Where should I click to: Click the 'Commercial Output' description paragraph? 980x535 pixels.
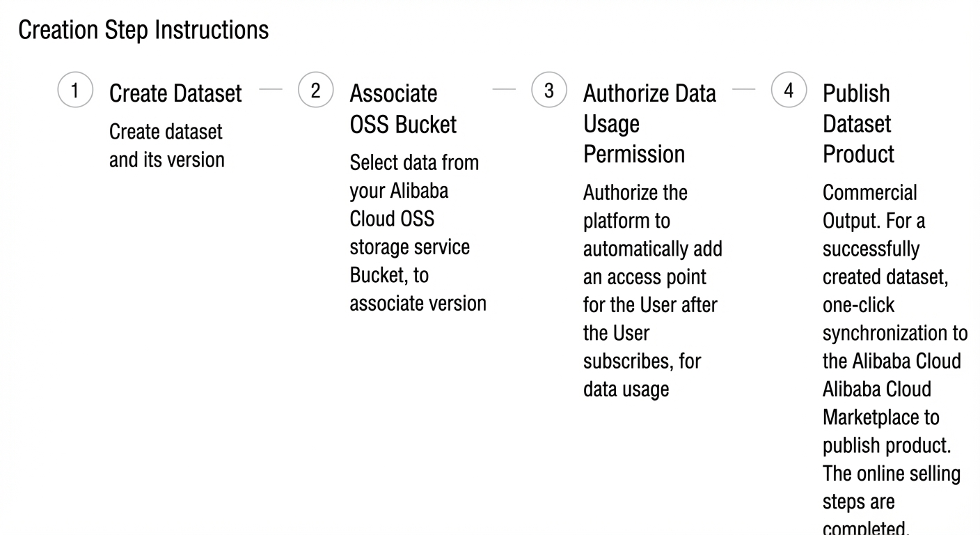point(895,360)
